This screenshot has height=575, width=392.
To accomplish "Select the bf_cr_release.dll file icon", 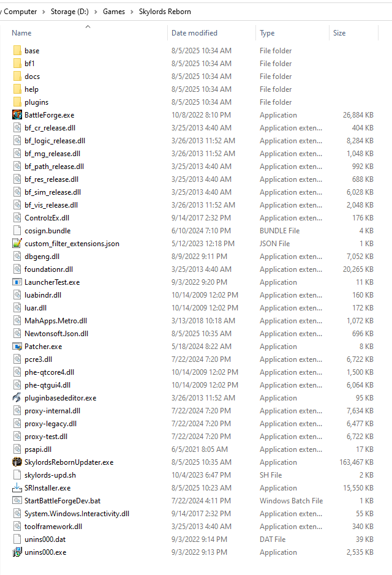I will coord(17,127).
